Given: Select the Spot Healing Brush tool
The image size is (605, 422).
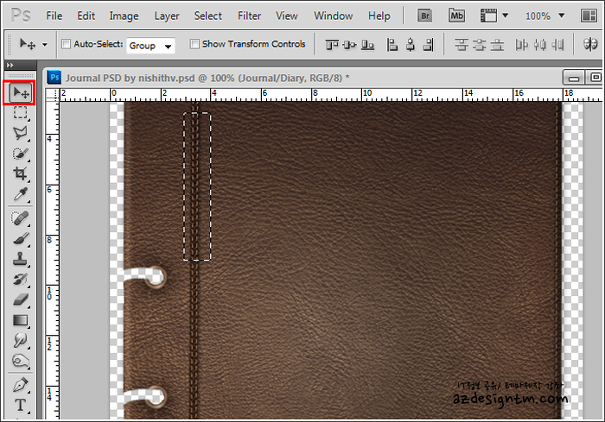Looking at the screenshot, I should pos(20,218).
